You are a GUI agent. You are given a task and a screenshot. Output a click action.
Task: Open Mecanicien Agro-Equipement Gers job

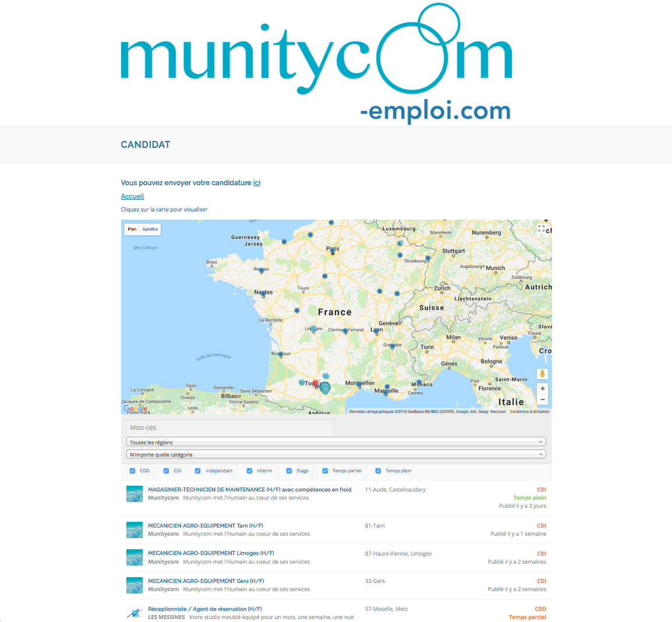(x=206, y=581)
